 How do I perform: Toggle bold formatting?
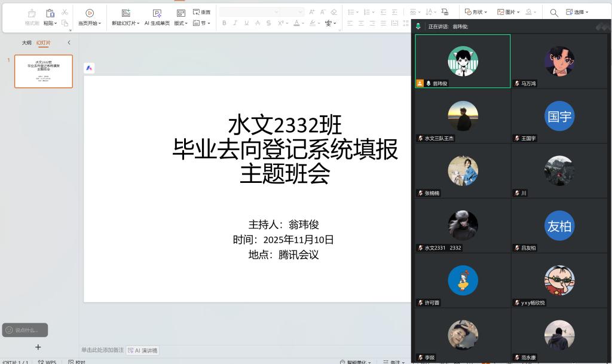224,23
